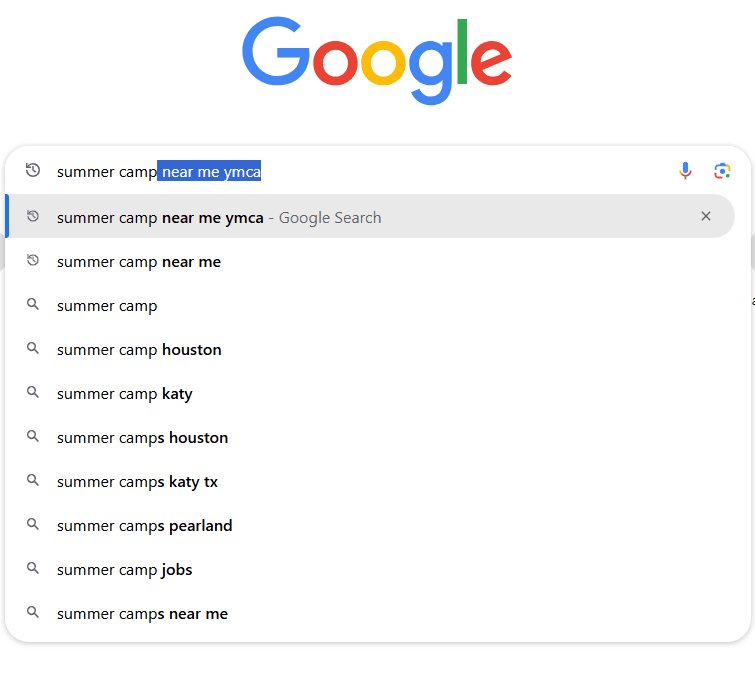Viewport: 755px width, 685px height.
Task: Click the history icon in the search box
Action: point(33,171)
